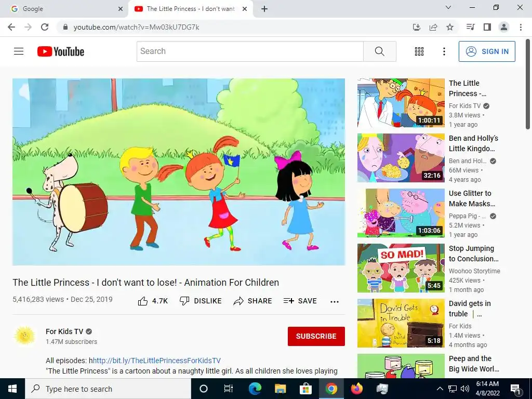Click the red SUBSCRIBE button
Screen dimensions: 532x399
coord(316,336)
